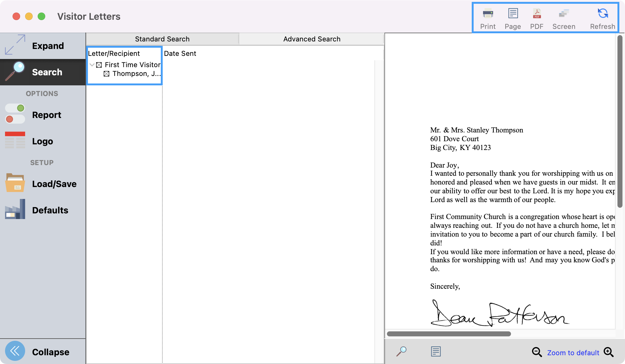Click the Zoom to default link

[573, 353]
